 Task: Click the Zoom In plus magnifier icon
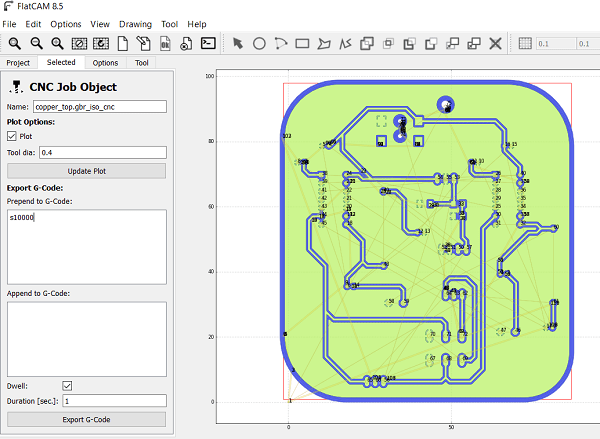(x=57, y=43)
